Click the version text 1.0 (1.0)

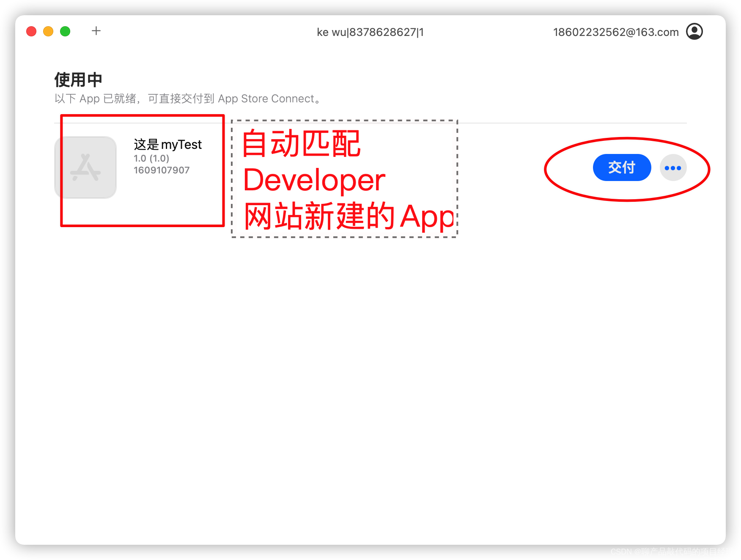pos(151,158)
